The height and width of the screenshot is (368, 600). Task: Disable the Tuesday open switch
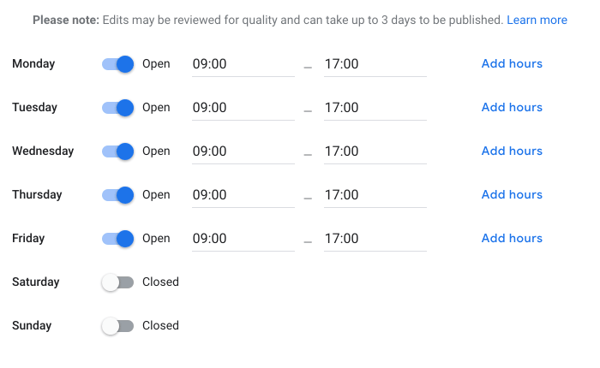click(118, 107)
